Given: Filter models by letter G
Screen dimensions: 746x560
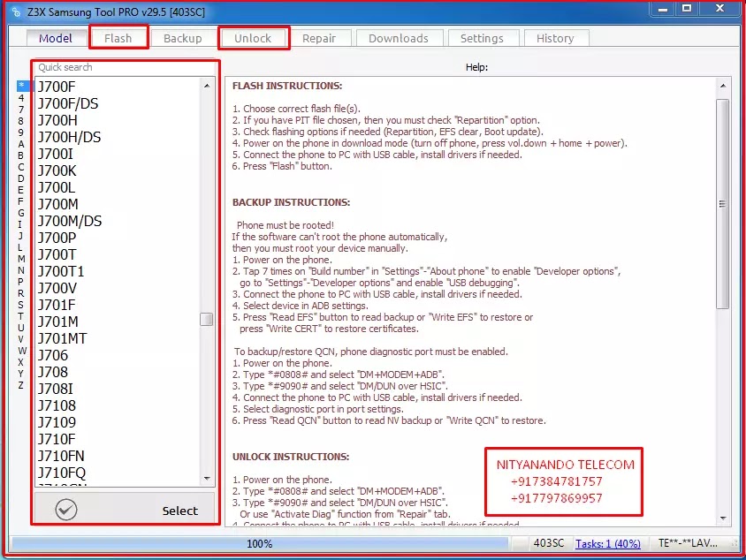Looking at the screenshot, I should 21,213.
